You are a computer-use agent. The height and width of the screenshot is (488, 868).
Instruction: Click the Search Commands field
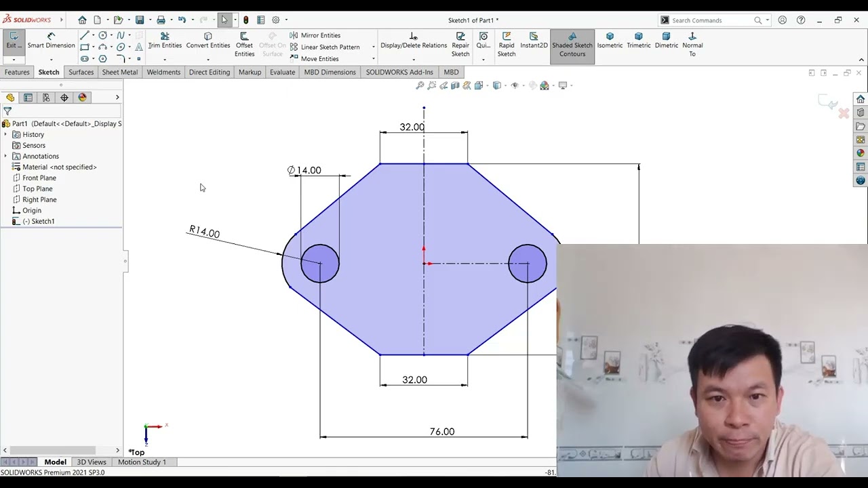click(712, 20)
